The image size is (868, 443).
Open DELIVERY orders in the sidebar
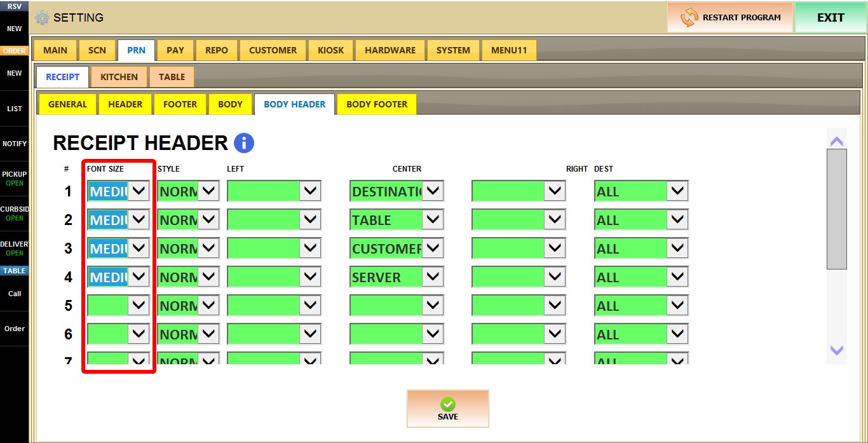point(14,249)
